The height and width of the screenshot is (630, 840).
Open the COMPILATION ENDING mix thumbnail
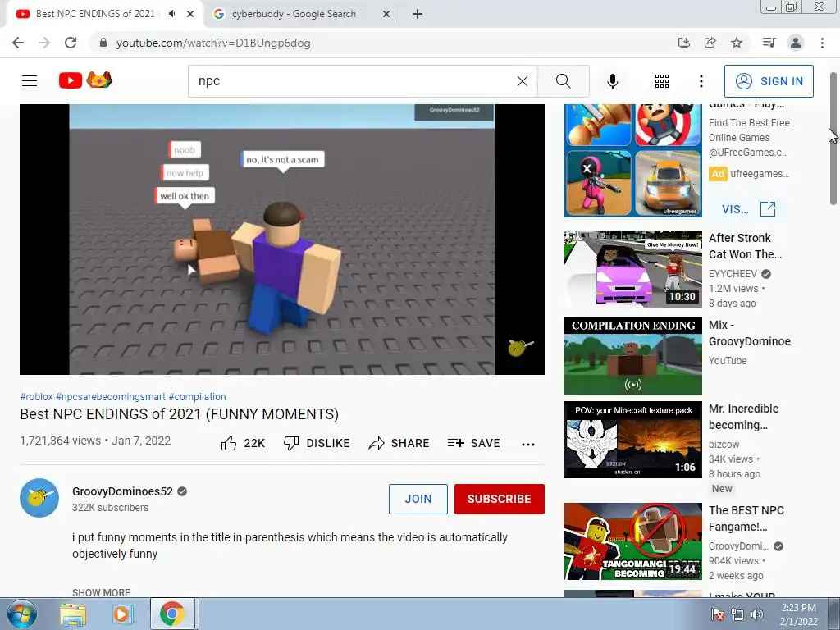[x=632, y=356]
